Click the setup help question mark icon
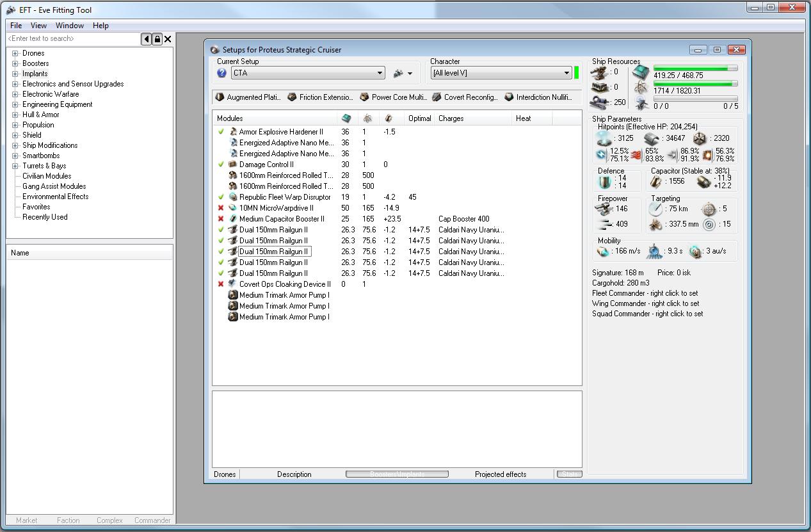Image resolution: width=811 pixels, height=532 pixels. point(221,73)
